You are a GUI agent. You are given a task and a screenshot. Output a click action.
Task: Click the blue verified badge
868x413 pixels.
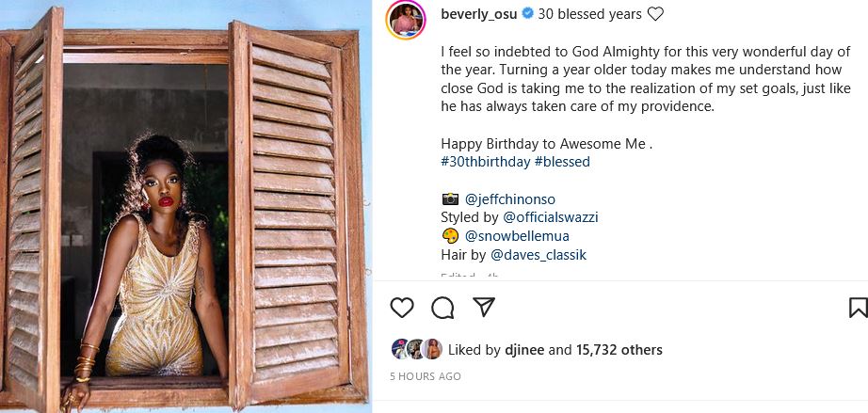coord(528,14)
